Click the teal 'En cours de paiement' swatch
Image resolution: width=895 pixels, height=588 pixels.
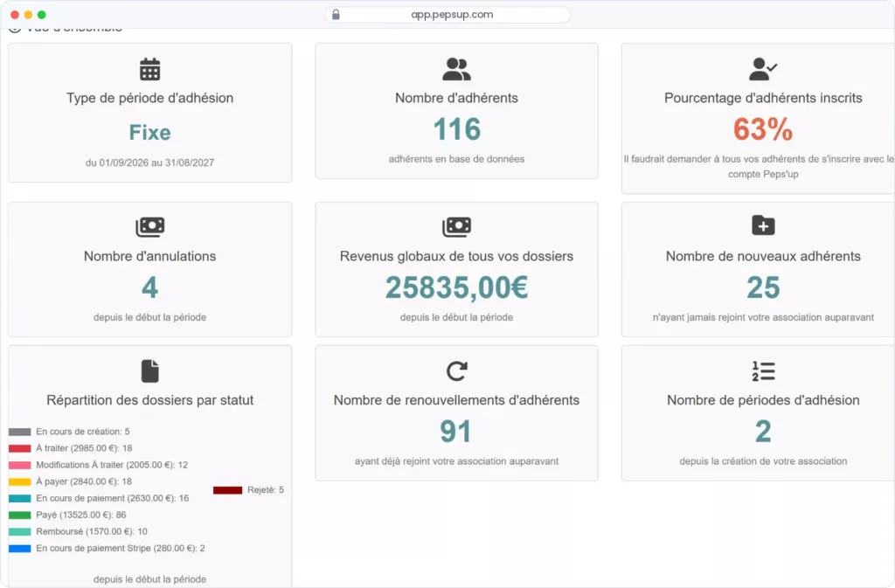(20, 498)
